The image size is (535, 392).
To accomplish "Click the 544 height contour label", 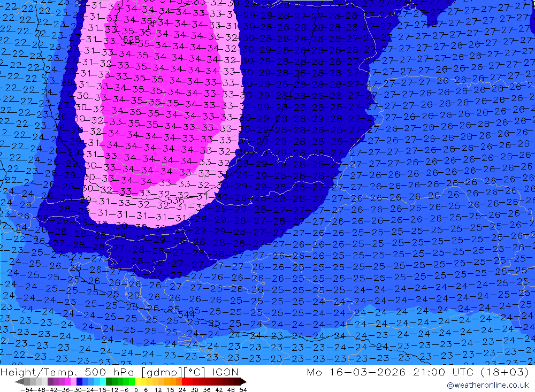I will coord(186,314).
